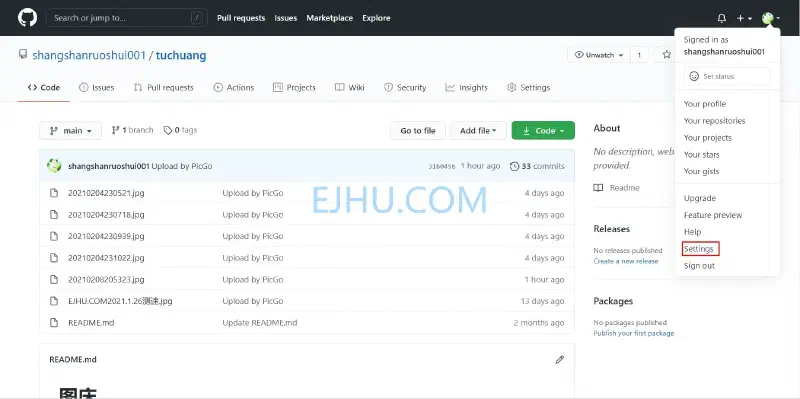Screen dimensions: 800x399
Task: Click the file icon for 20210204230521.jpg
Action: coord(54,193)
